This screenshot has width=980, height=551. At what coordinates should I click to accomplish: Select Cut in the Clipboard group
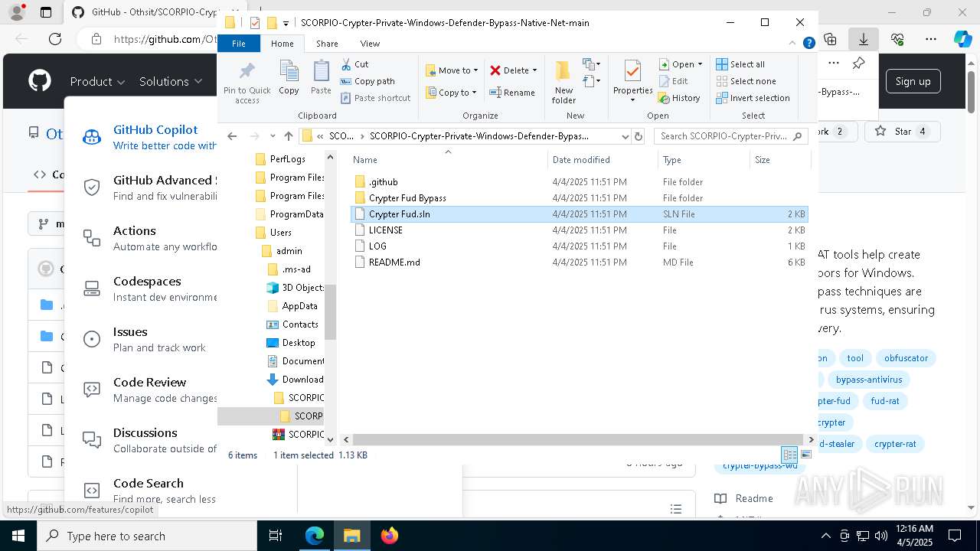pos(354,64)
